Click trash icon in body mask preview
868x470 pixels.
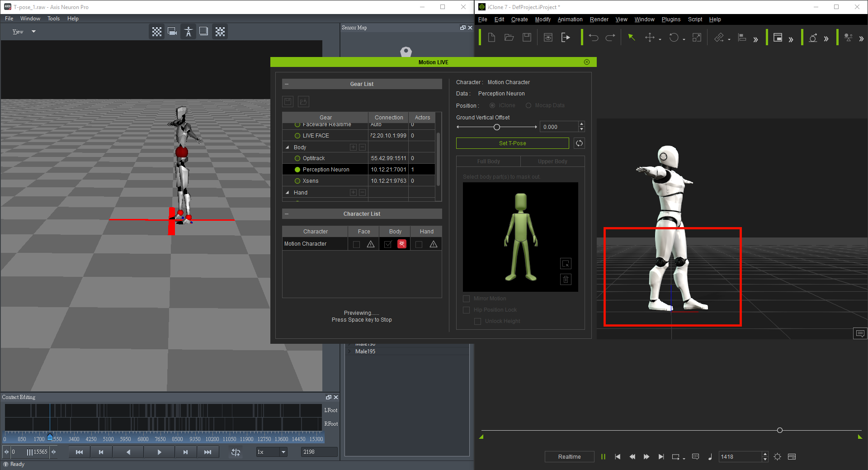[x=566, y=279]
